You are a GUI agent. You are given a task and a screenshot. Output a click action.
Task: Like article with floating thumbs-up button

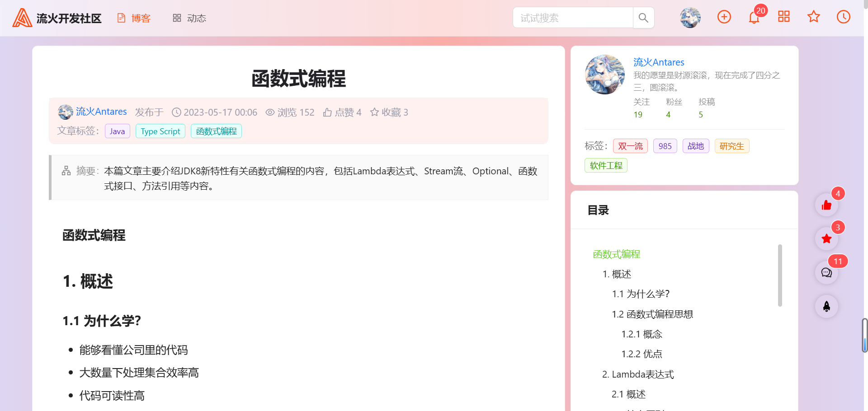(x=826, y=205)
